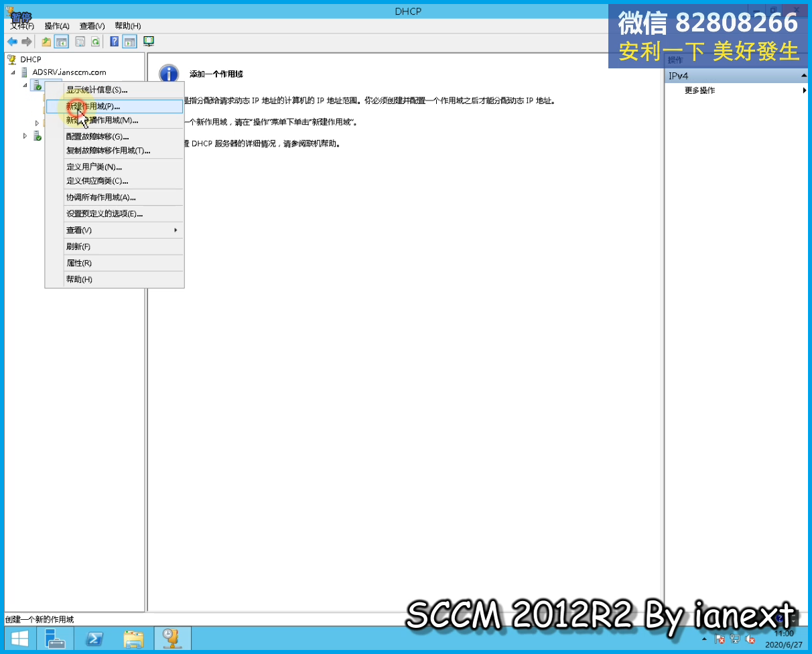Expand the hidden folder node below the highlighted node

38,123
